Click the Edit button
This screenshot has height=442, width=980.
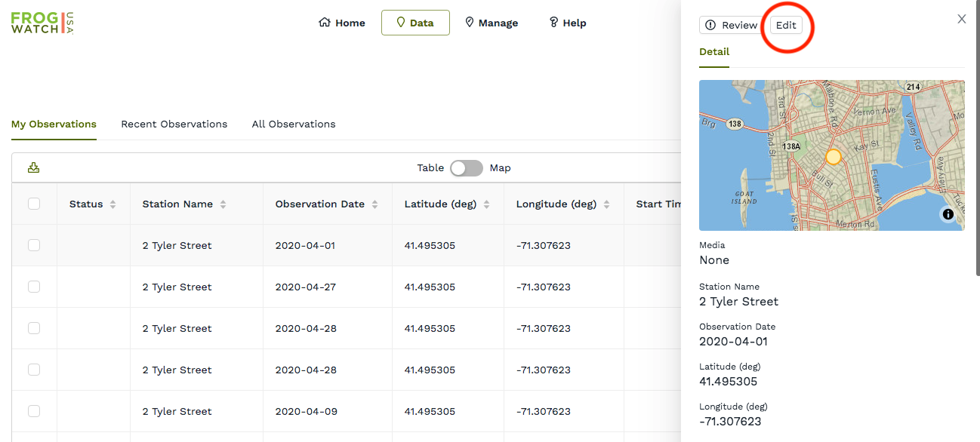tap(786, 25)
